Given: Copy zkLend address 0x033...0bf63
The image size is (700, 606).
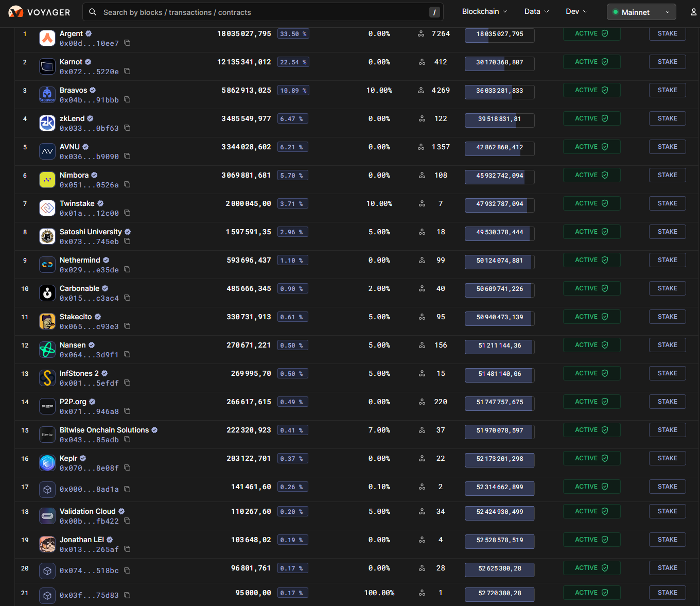Looking at the screenshot, I should click(x=127, y=128).
